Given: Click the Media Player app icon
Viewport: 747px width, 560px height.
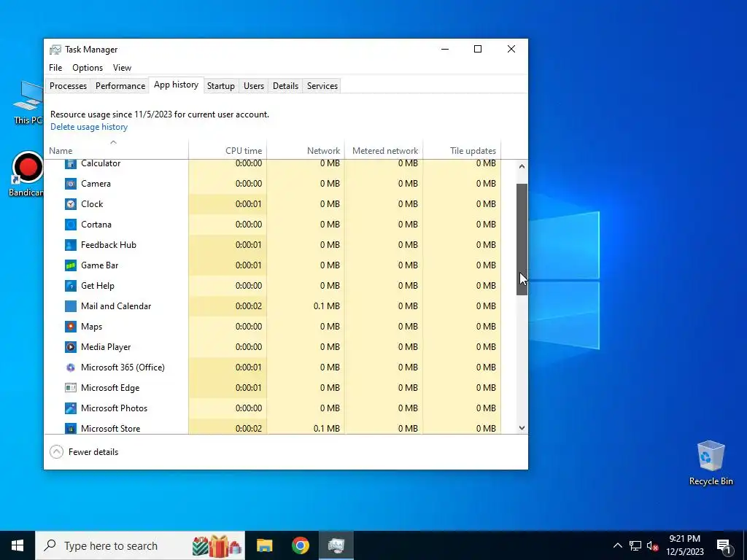Looking at the screenshot, I should pos(71,347).
